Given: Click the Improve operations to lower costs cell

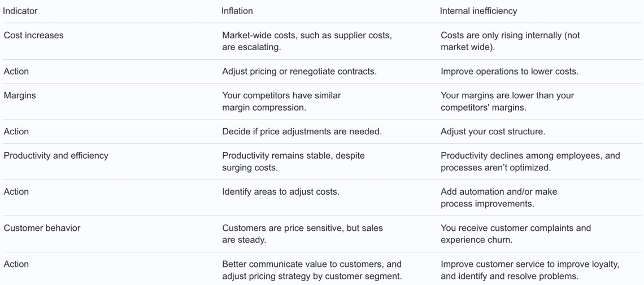Looking at the screenshot, I should click(x=510, y=71).
